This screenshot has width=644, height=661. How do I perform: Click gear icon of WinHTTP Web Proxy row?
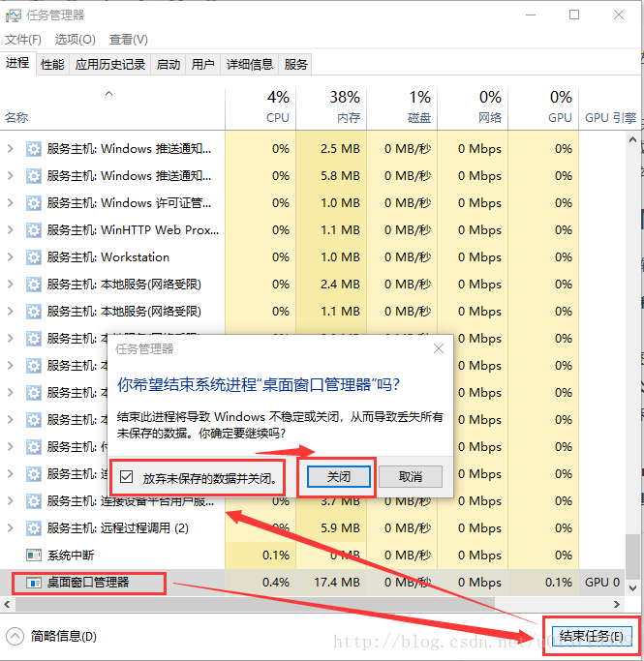tap(34, 230)
